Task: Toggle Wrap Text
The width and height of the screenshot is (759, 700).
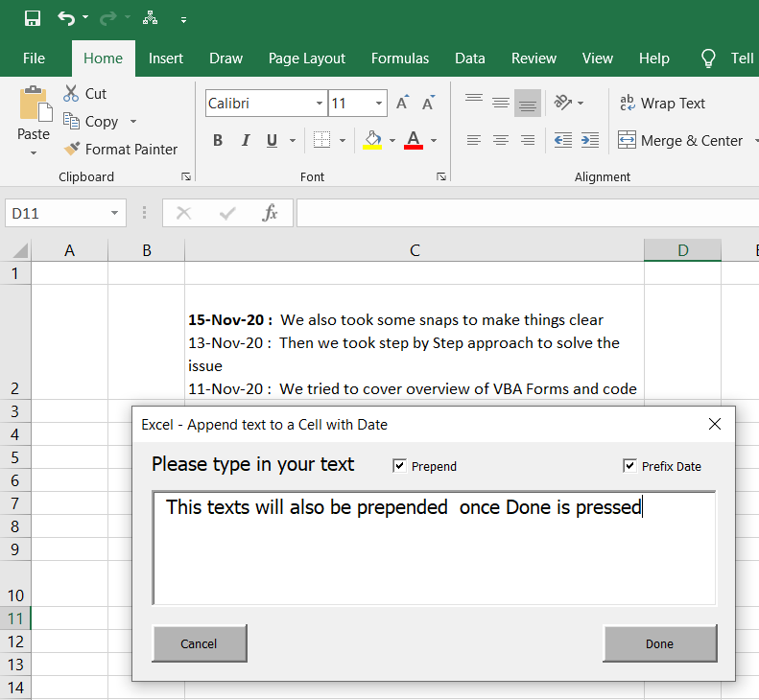Action: [662, 103]
